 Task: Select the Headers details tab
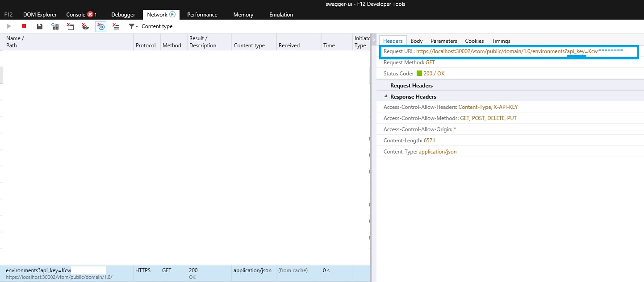tap(393, 41)
